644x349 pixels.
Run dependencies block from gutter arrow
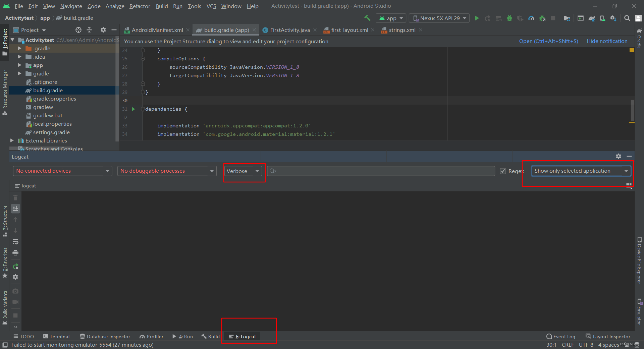tap(133, 109)
